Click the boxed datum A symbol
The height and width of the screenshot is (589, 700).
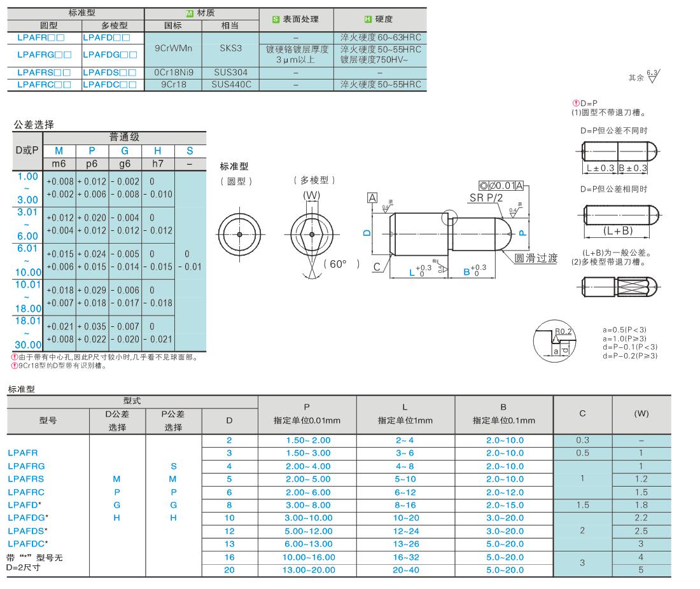tap(372, 198)
